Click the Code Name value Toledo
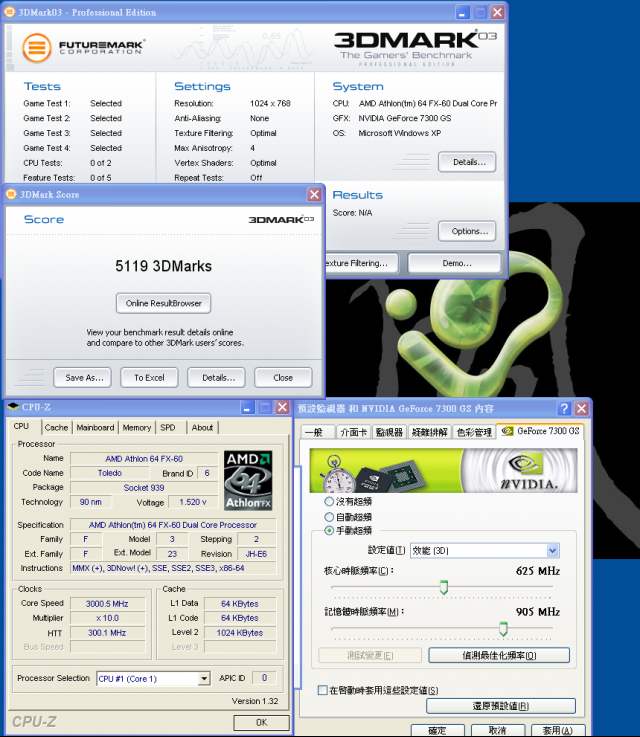This screenshot has width=640, height=737. coord(109,473)
